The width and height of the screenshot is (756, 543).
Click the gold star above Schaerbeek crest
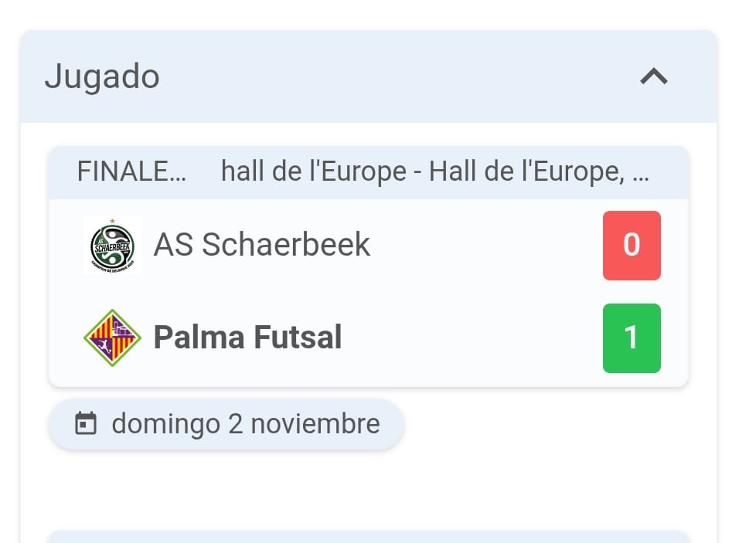[x=113, y=221]
